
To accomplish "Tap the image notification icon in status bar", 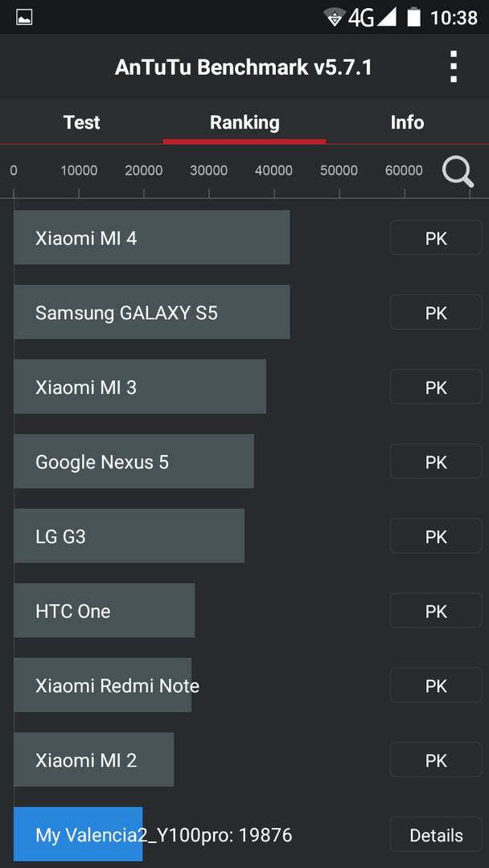I will (24, 17).
